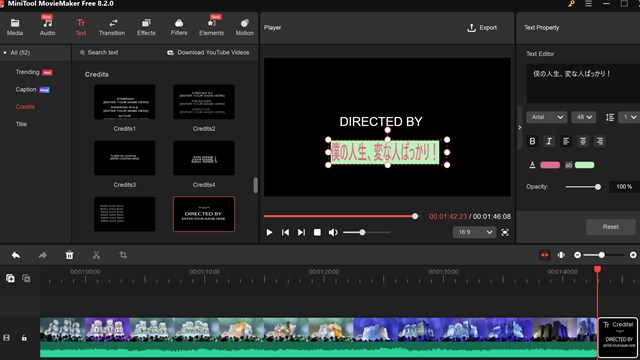The width and height of the screenshot is (640, 360).
Task: Redo the last action
Action: click(42, 255)
